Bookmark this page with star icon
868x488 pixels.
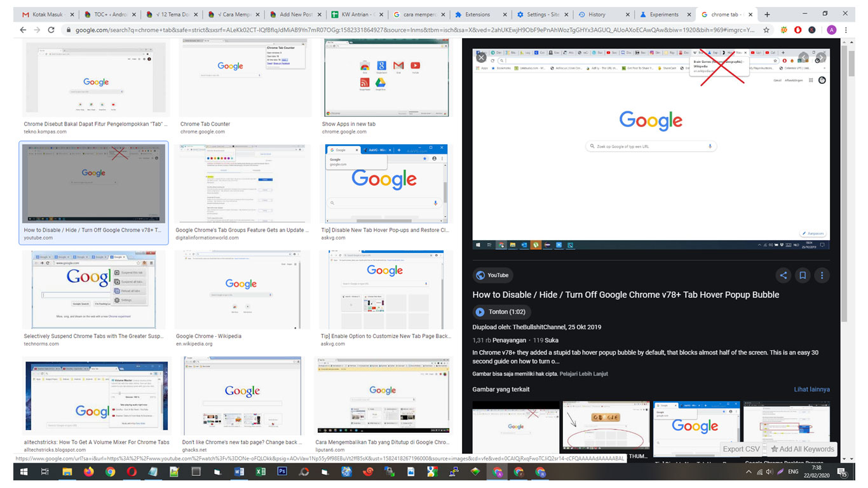tap(766, 30)
